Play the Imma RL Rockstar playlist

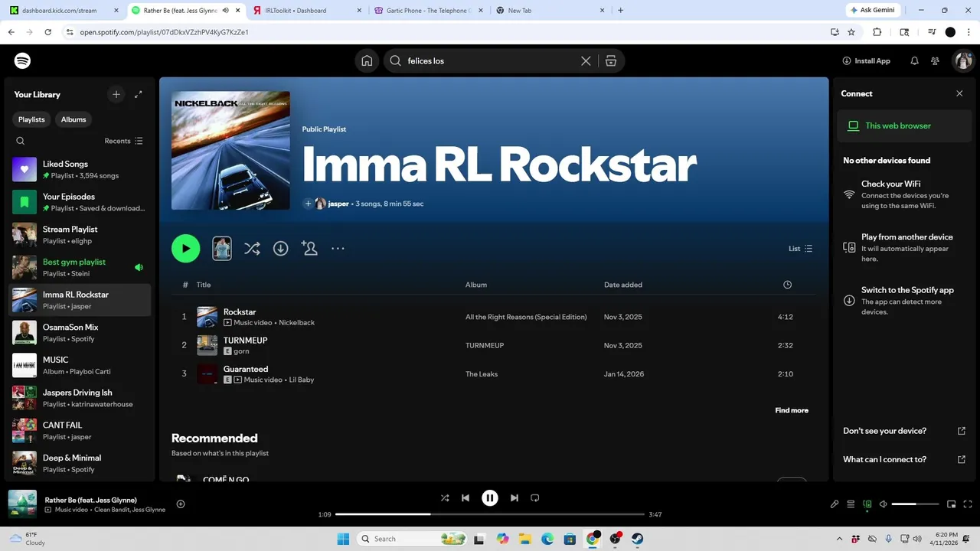click(x=185, y=248)
